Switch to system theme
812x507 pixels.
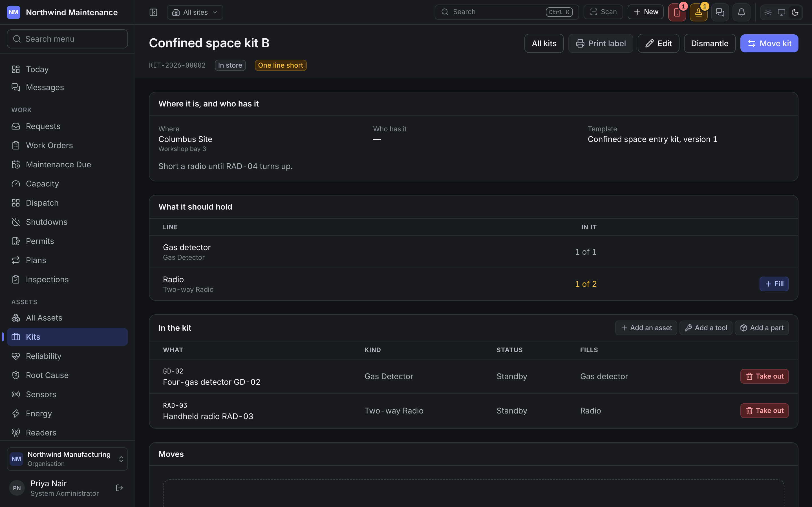click(782, 12)
